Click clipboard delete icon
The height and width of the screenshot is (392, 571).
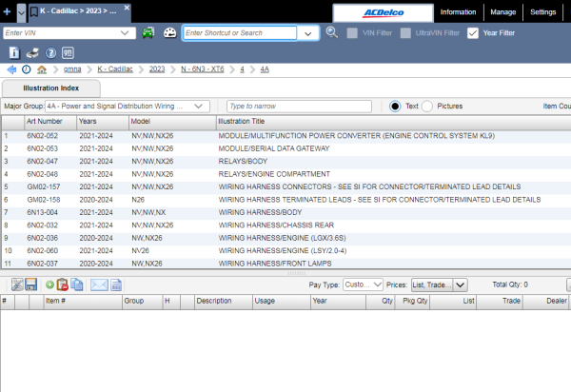click(x=63, y=284)
